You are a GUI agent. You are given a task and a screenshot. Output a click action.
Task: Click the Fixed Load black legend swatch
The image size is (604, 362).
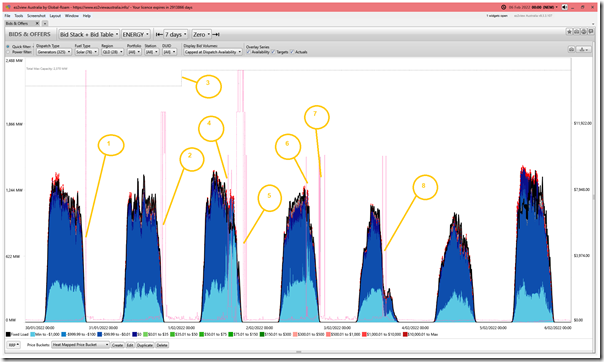[8, 334]
